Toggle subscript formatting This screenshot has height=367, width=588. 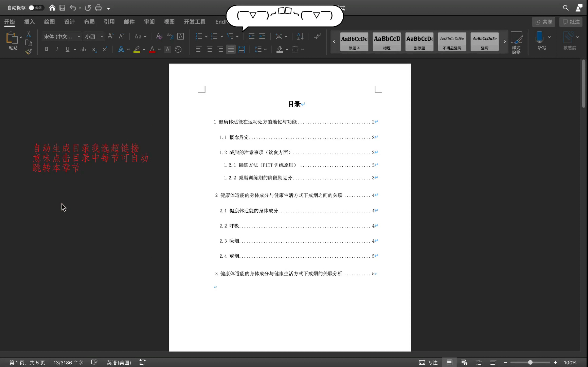point(94,49)
